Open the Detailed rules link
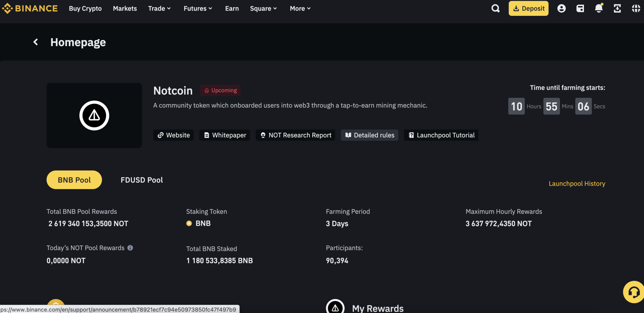This screenshot has height=313, width=644. click(x=370, y=135)
